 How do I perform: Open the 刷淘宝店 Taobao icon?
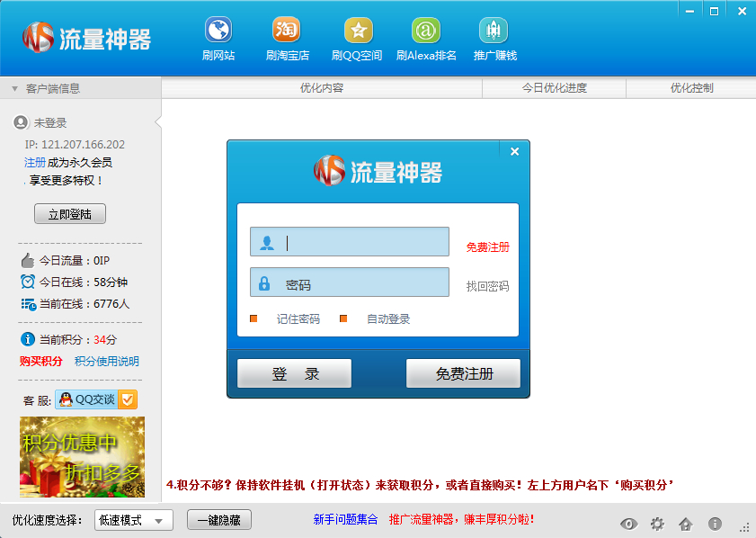287,31
